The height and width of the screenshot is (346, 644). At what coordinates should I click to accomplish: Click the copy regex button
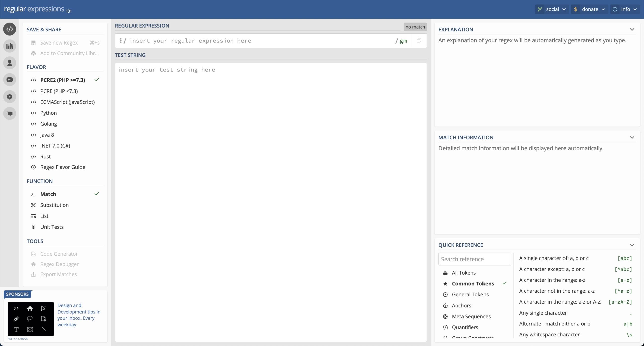click(x=419, y=40)
